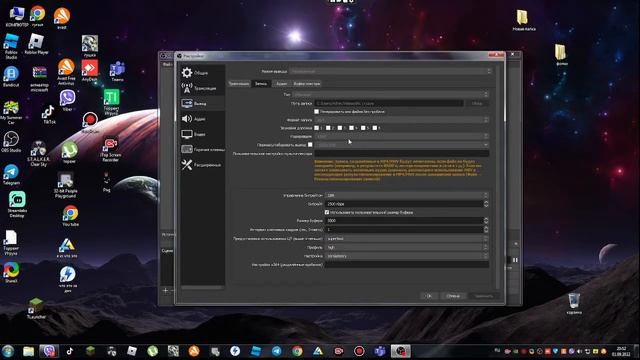The height and width of the screenshot is (360, 640).
Task: Select the Roblox Studio desktop icon
Action: tap(11, 46)
